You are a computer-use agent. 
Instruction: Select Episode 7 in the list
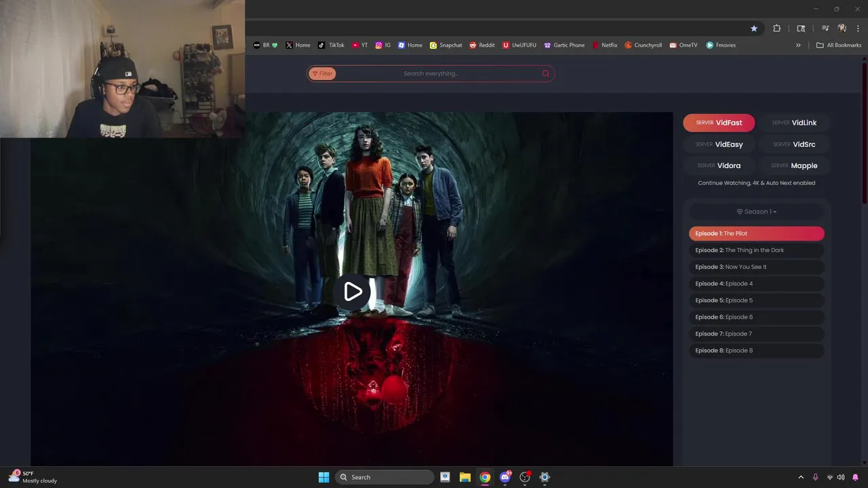[757, 333]
